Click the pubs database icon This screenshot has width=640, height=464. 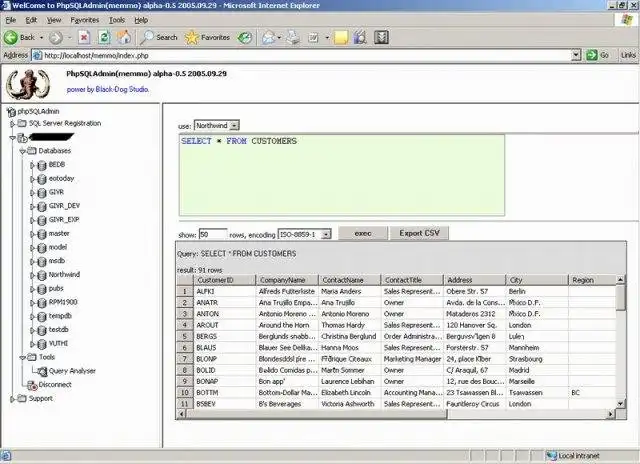pyautogui.click(x=41, y=288)
